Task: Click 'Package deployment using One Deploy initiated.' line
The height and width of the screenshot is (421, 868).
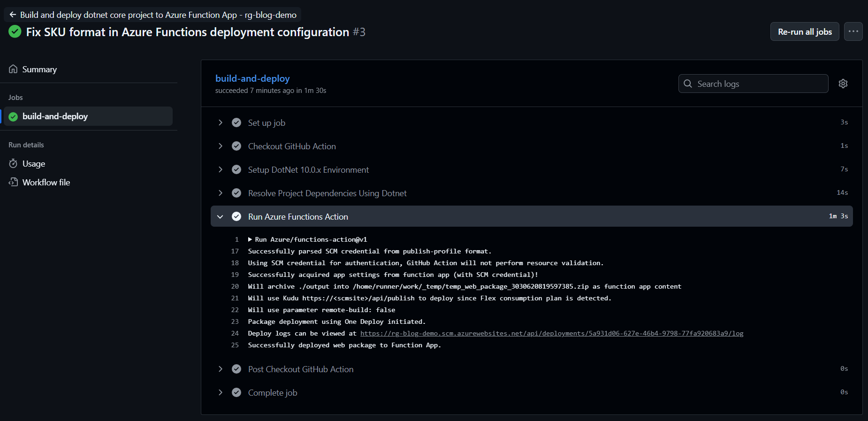Action: [x=336, y=321]
